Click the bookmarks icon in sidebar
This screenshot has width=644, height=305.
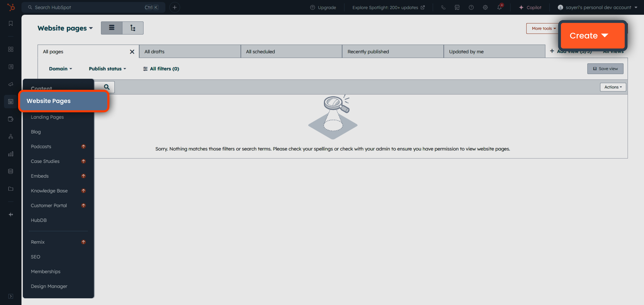click(11, 23)
